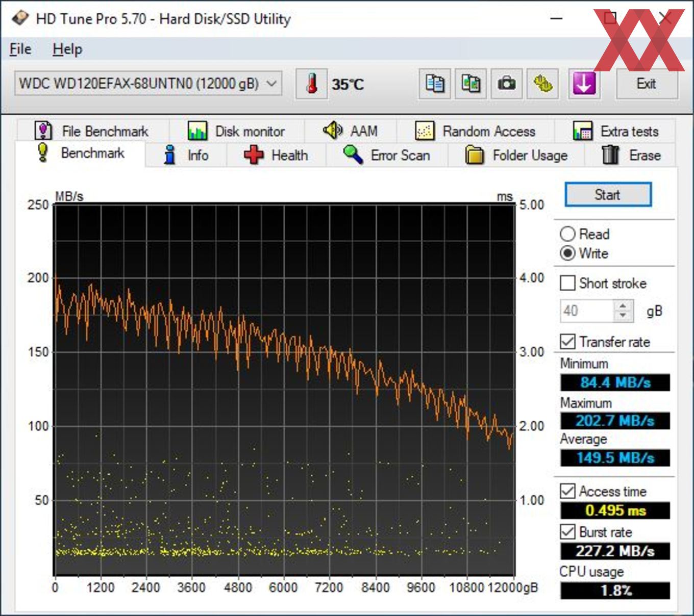
Task: Click the Error Scan magnifier icon
Action: (353, 155)
